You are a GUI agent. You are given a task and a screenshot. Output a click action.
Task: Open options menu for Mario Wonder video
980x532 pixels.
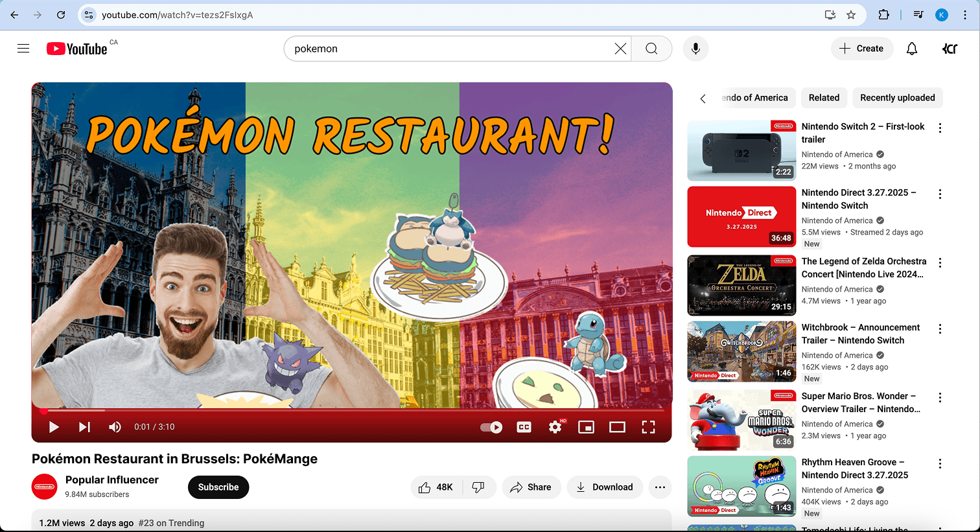click(940, 398)
